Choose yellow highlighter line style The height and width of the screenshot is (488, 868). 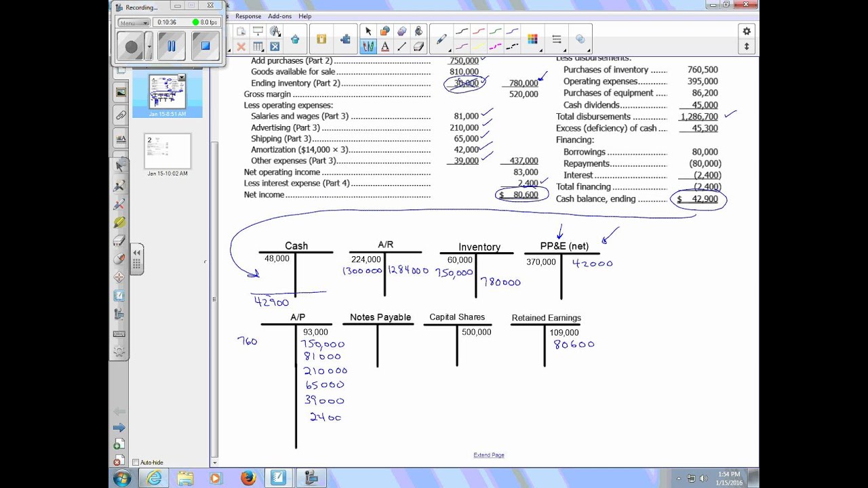(x=479, y=47)
